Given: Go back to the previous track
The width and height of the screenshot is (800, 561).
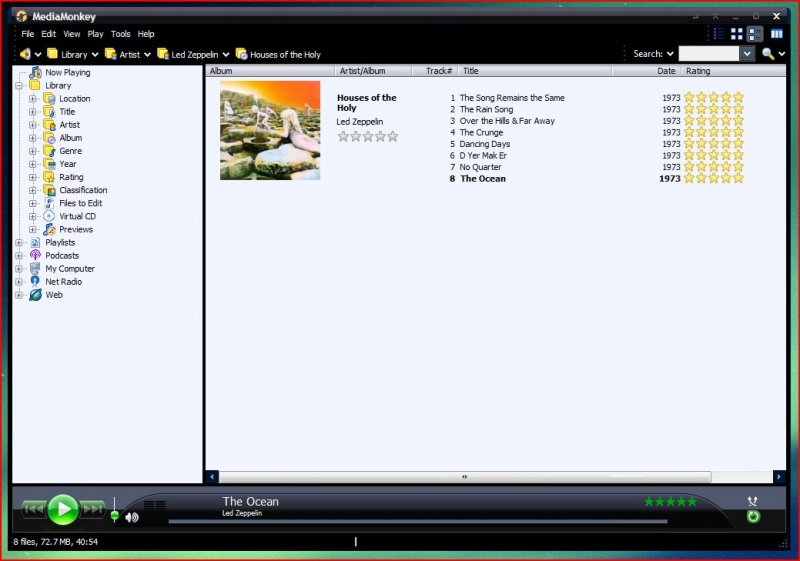Looking at the screenshot, I should (33, 510).
